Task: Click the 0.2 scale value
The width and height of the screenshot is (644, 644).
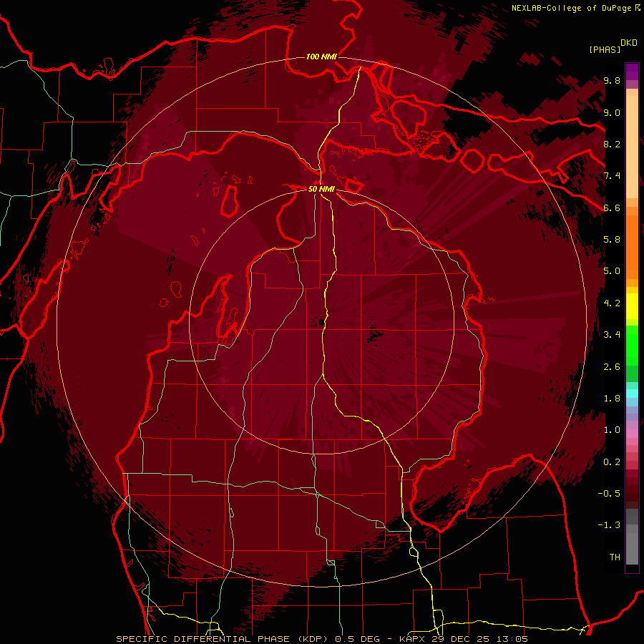Action: click(x=612, y=462)
